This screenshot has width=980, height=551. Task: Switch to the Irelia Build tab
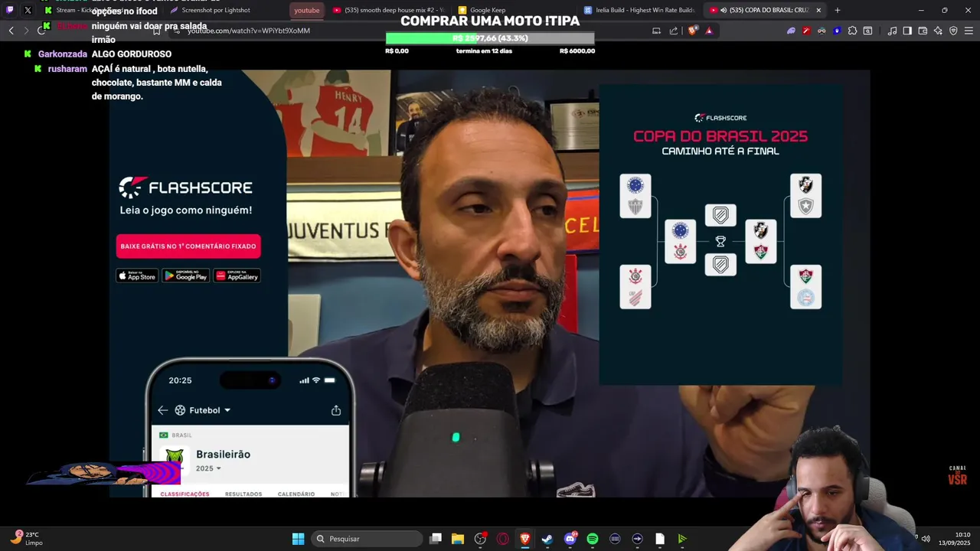point(640,10)
